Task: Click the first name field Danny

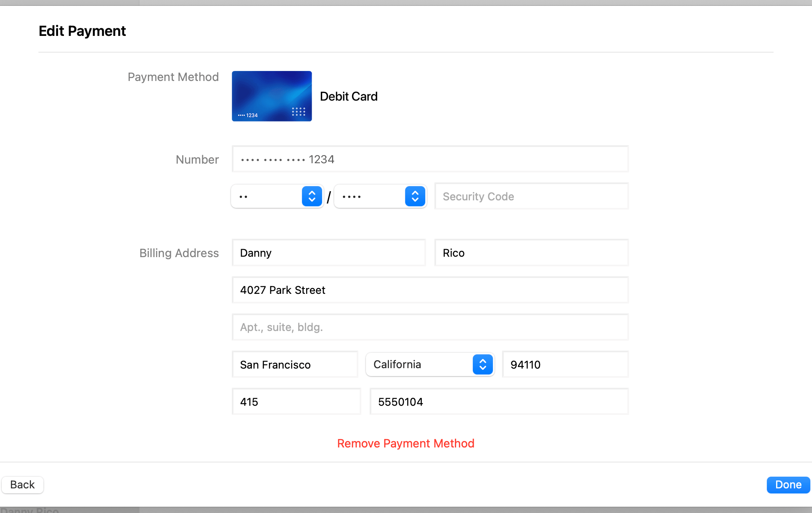Action: click(329, 253)
